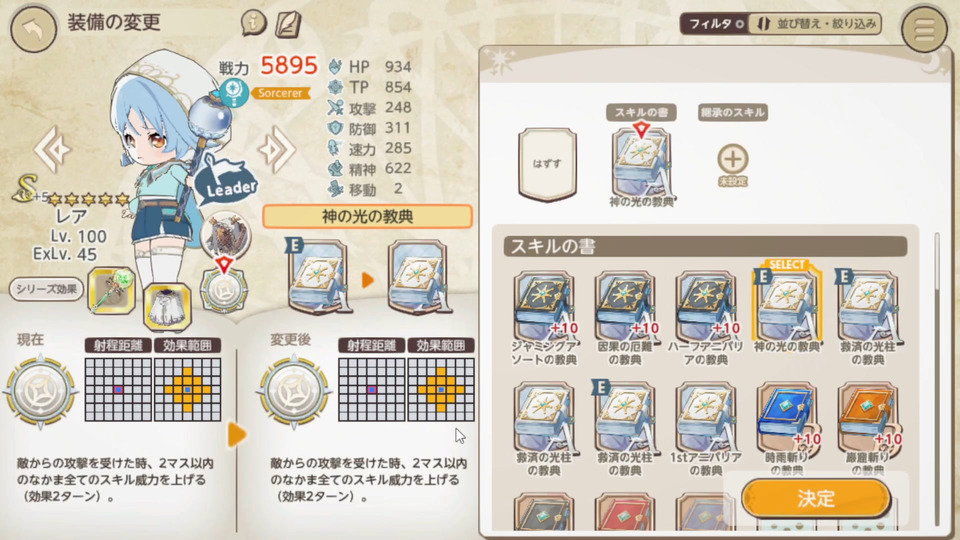Select ジャミングアソートの教典 skill book
This screenshot has height=540, width=960.
pyautogui.click(x=544, y=317)
